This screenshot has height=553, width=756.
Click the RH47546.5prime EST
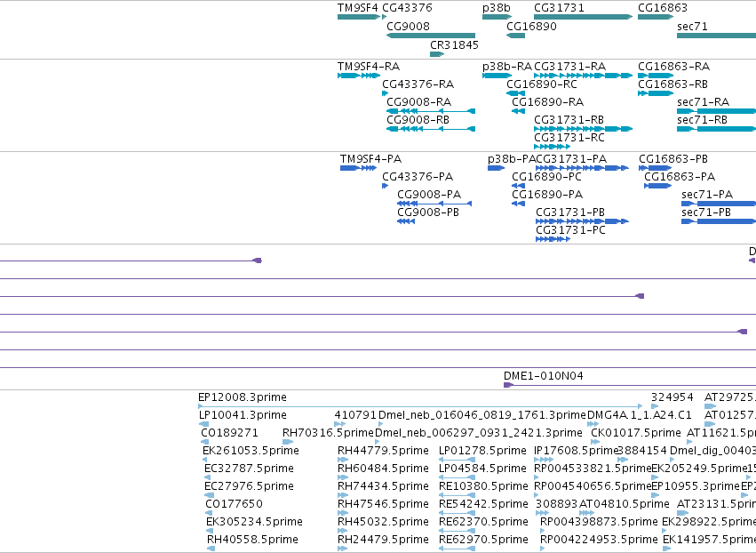pyautogui.click(x=342, y=513)
